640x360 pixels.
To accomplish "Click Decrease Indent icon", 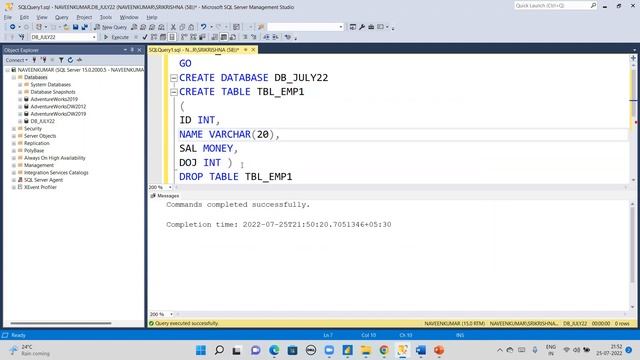I will 266,37.
